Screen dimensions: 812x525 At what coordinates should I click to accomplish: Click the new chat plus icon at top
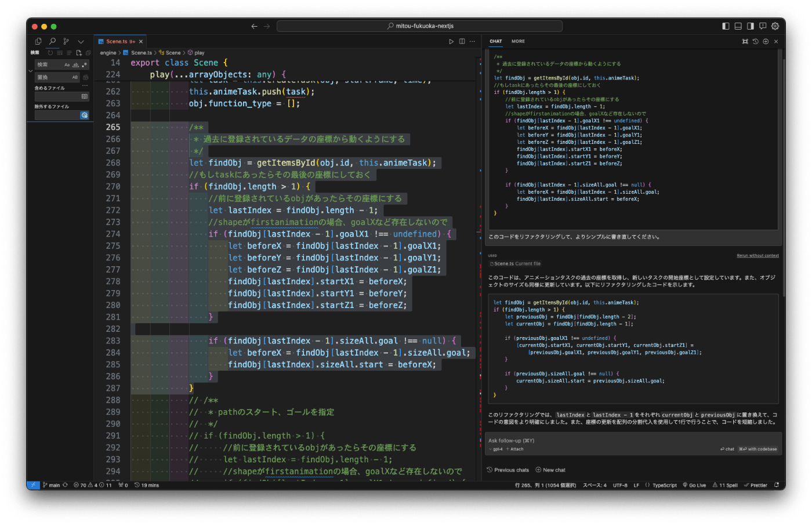tap(766, 42)
